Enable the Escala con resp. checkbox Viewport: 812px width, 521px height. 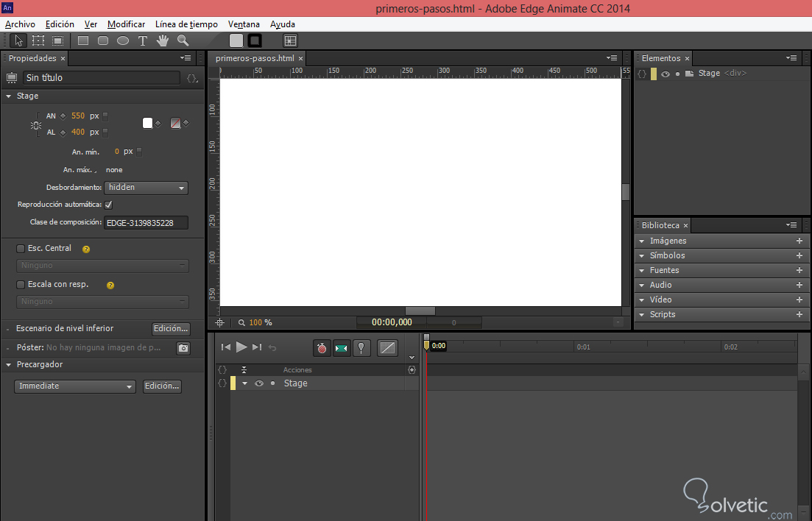click(21, 284)
